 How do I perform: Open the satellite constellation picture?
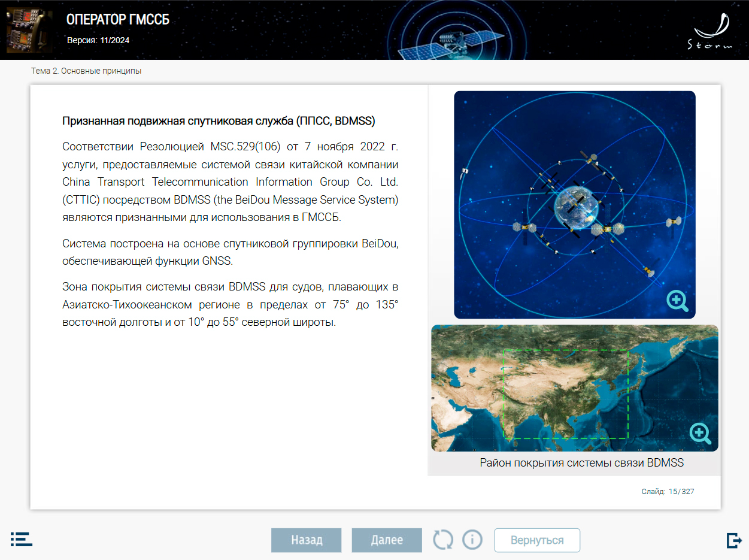tap(575, 205)
